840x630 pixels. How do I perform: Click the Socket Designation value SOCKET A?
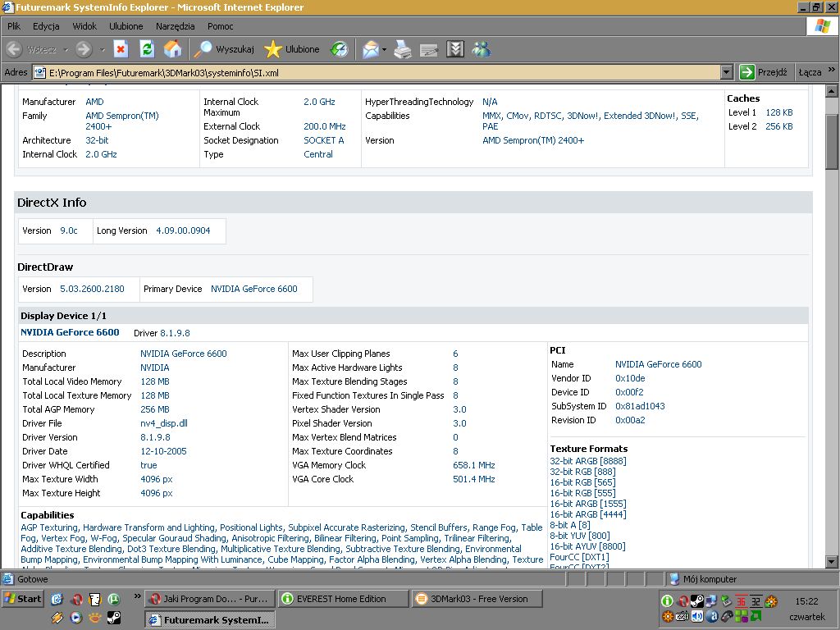pyautogui.click(x=323, y=140)
